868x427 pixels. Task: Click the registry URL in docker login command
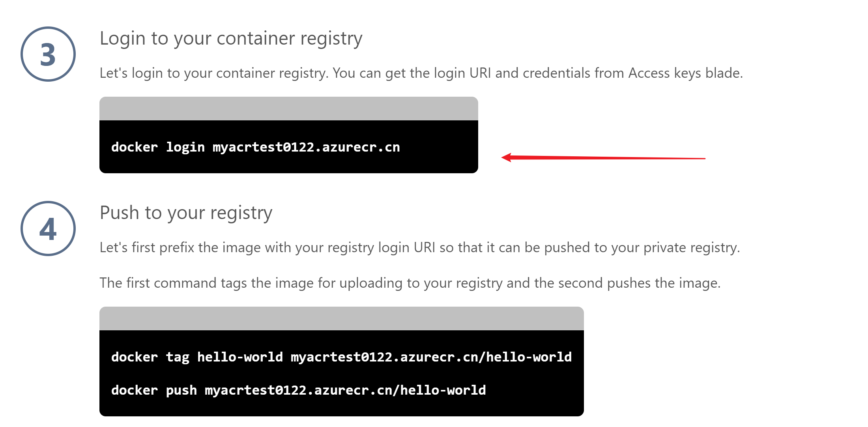click(306, 147)
